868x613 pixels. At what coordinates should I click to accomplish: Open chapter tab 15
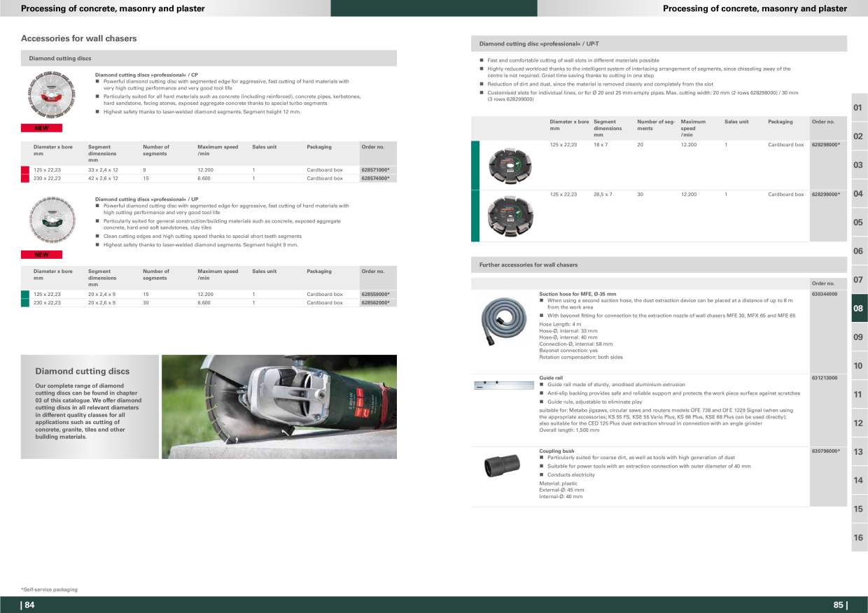click(x=859, y=509)
